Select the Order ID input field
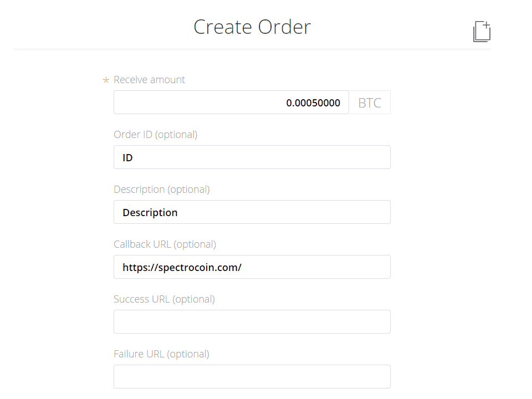Viewport: 532px width, 399px height. point(252,157)
